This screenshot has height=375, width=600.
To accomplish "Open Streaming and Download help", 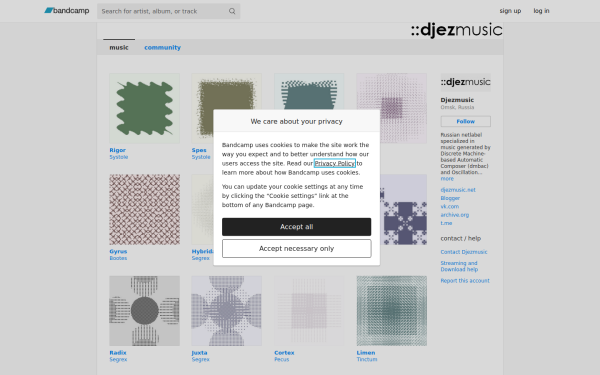I will (459, 266).
